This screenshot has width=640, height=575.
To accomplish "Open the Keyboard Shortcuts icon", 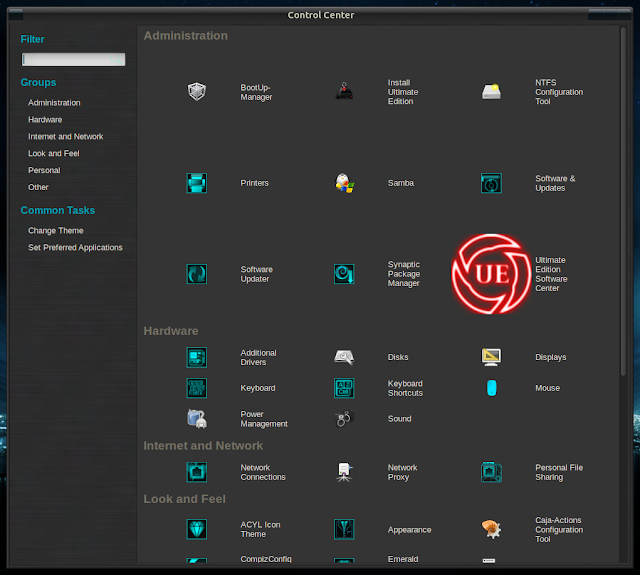I will pyautogui.click(x=344, y=388).
